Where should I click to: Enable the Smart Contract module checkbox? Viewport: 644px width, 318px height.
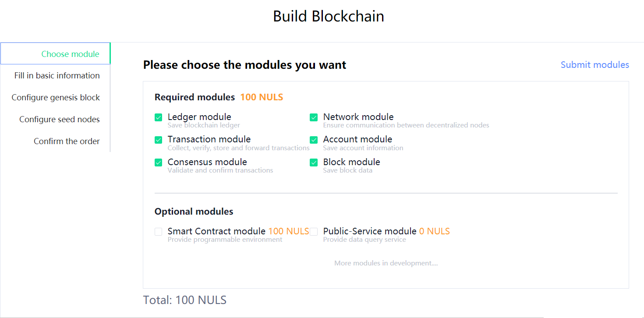point(159,232)
